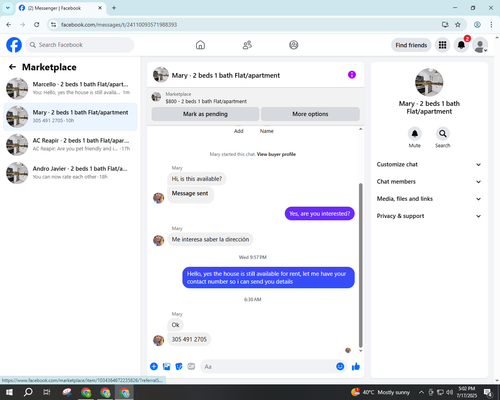500x400 pixels.
Task: Open the emoji picker smiley
Action: point(340,367)
